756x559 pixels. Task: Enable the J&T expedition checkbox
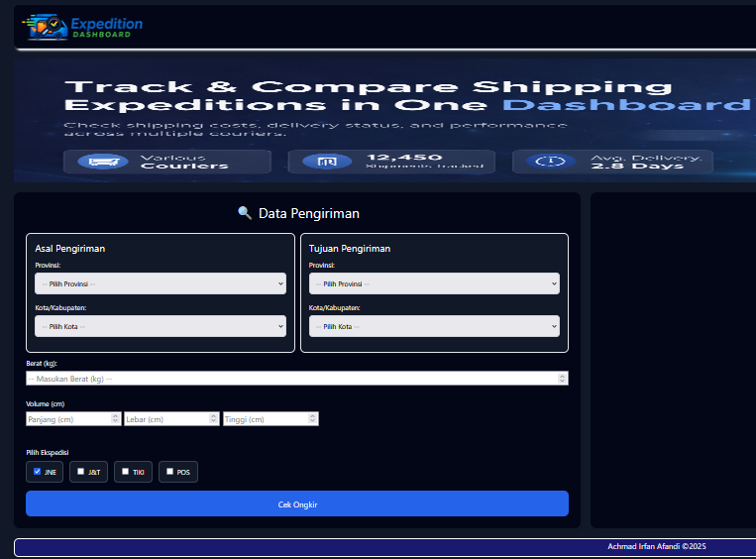click(81, 472)
